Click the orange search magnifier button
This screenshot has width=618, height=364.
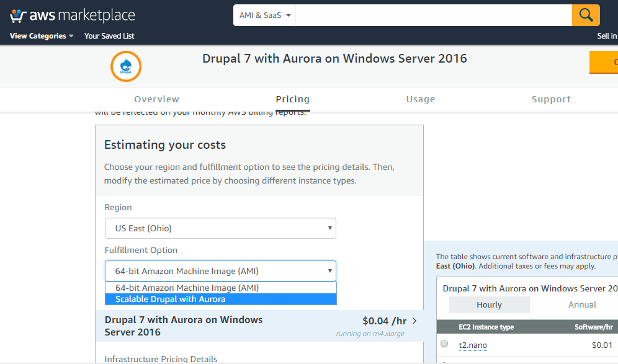pyautogui.click(x=586, y=15)
